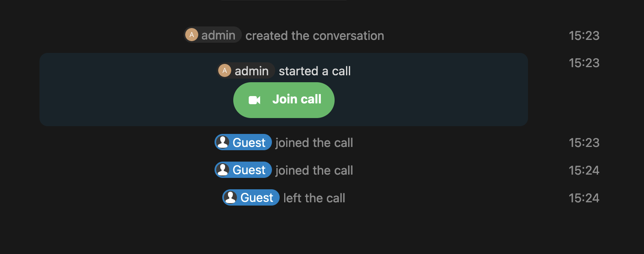Click the admin mention in 'created the conversation'

coord(212,35)
